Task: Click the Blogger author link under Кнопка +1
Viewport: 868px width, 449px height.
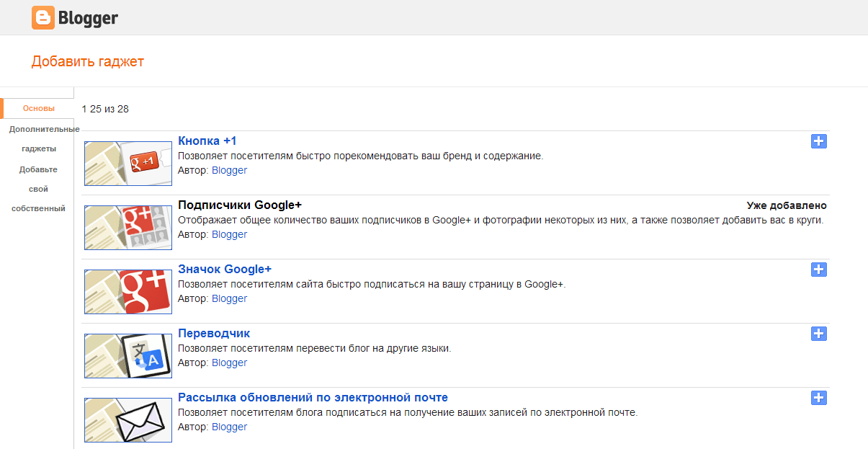Action: coord(229,170)
